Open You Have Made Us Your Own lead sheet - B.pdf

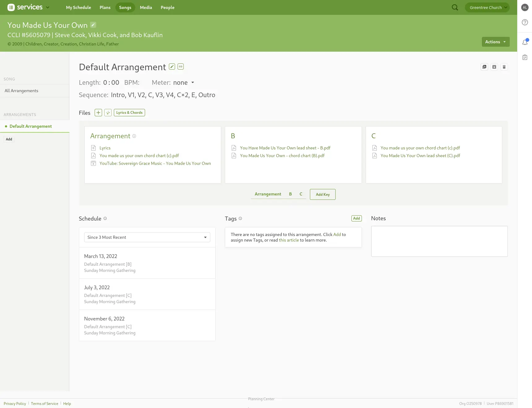point(285,148)
